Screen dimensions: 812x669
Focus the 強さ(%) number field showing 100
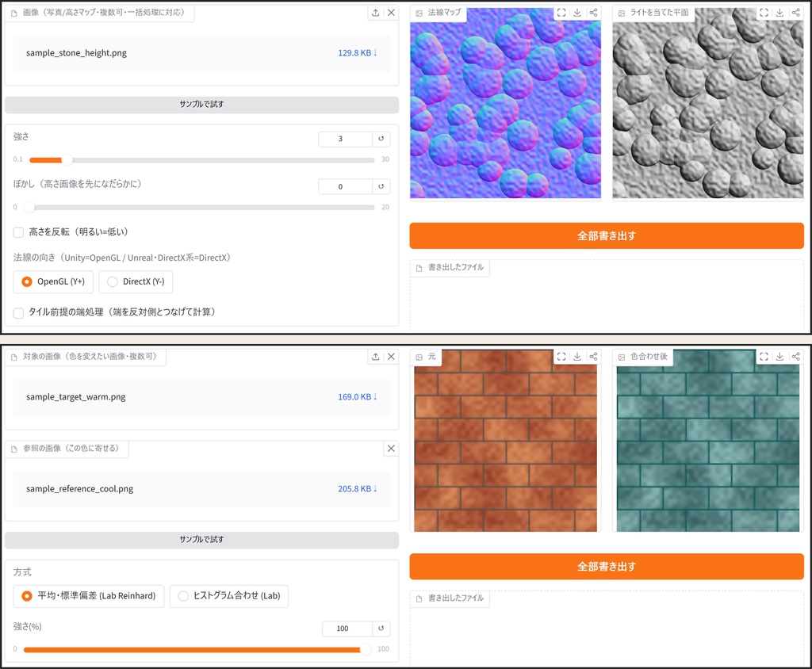click(347, 629)
